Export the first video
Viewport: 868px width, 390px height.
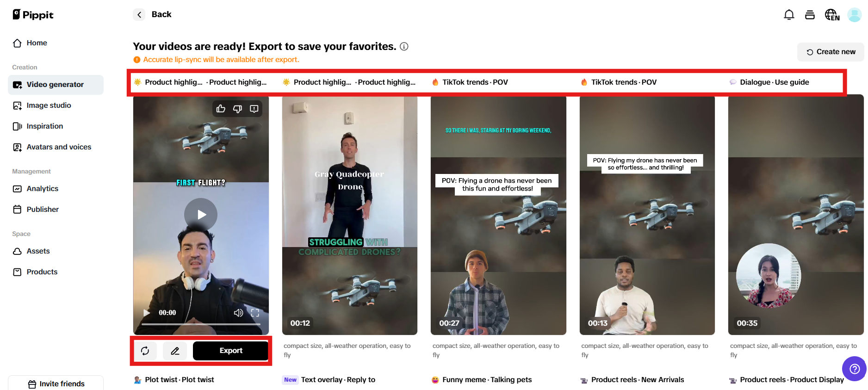pos(230,351)
